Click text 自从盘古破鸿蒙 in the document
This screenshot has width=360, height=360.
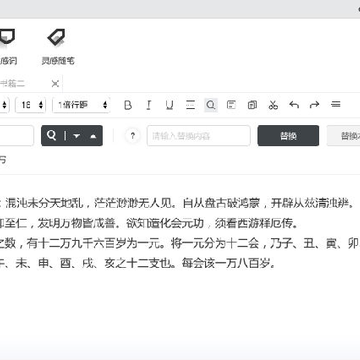pos(222,204)
